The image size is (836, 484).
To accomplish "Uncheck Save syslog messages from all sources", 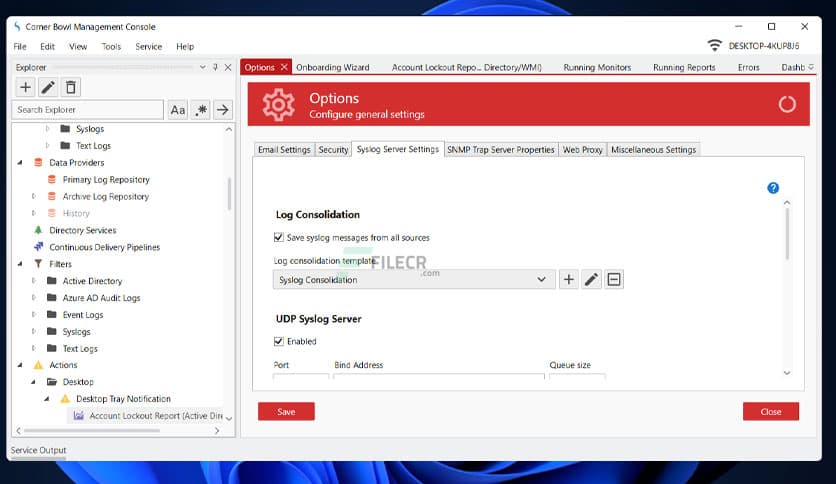I will tap(278, 237).
